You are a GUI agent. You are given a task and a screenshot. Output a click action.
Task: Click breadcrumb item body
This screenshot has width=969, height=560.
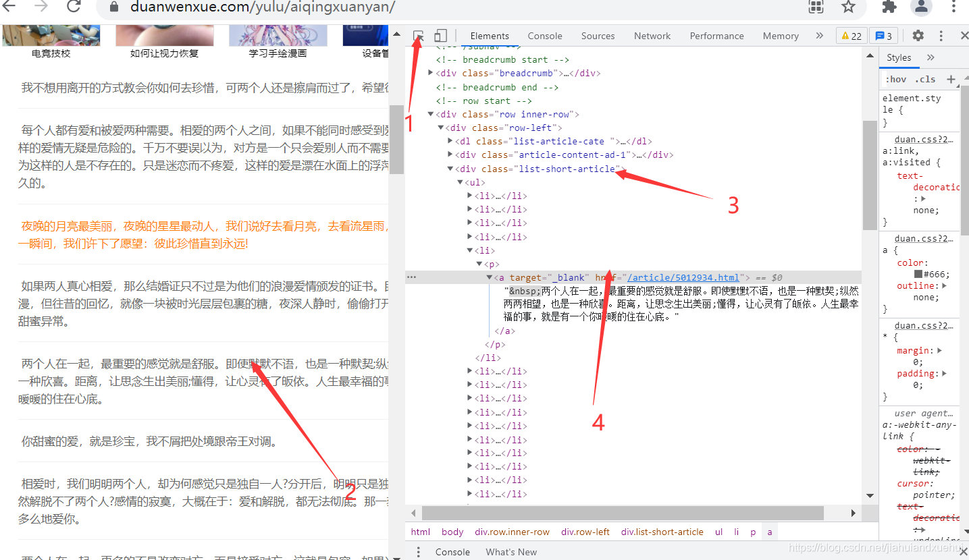point(452,532)
